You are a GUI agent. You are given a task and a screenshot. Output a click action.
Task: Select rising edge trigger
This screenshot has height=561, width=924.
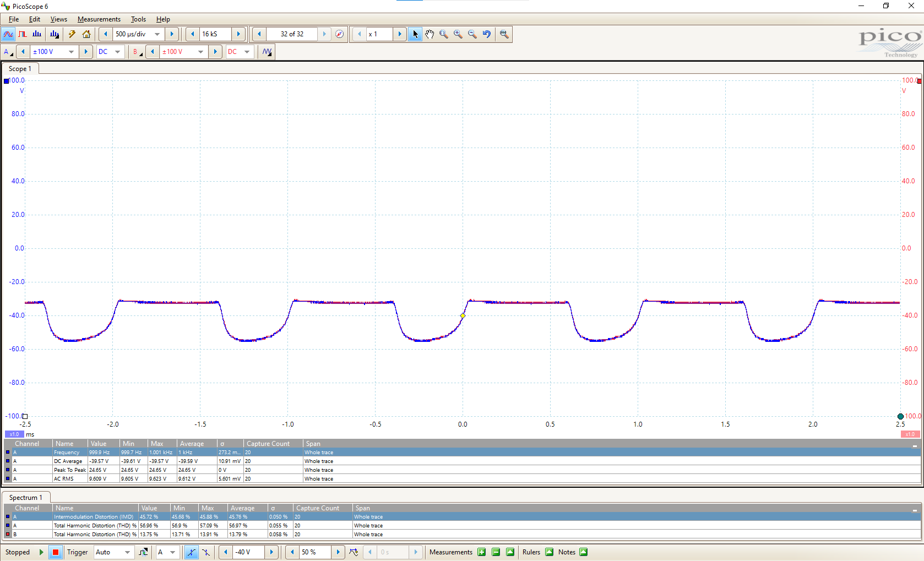pyautogui.click(x=191, y=552)
